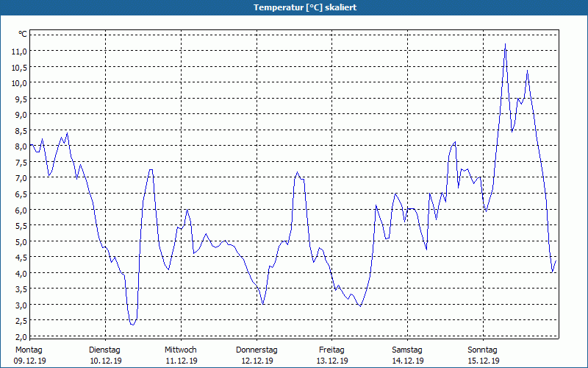Select the Samstag day label

(x=407, y=350)
